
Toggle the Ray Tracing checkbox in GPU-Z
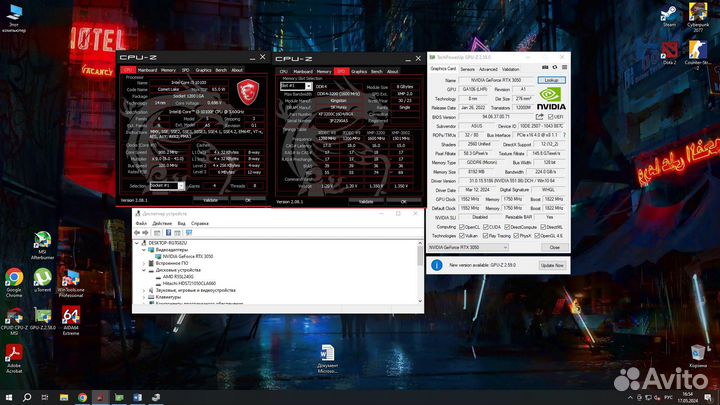[x=485, y=236]
